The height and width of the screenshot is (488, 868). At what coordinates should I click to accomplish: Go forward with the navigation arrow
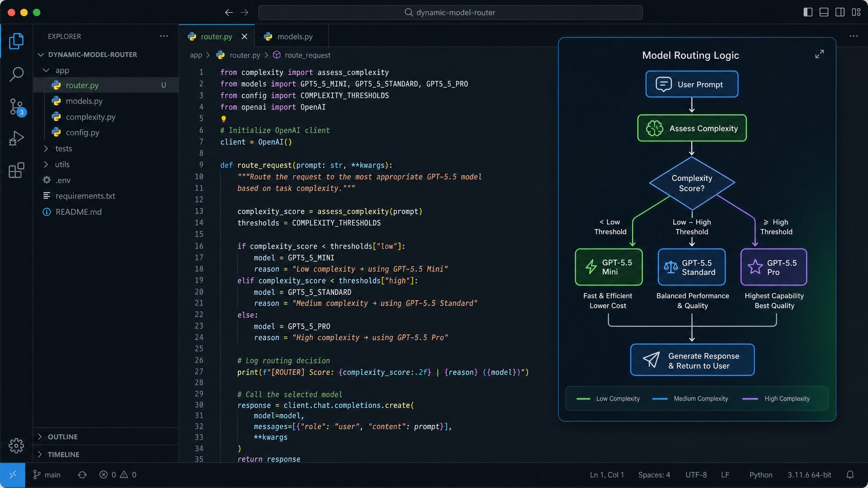coord(244,13)
